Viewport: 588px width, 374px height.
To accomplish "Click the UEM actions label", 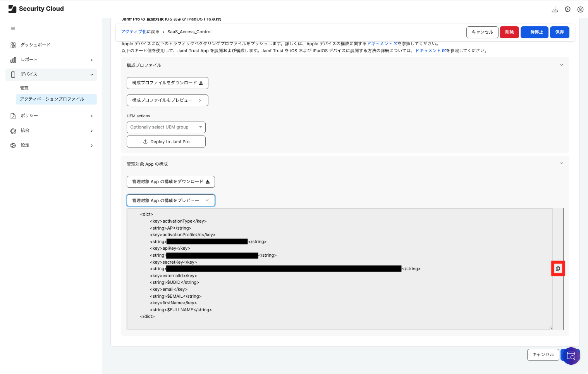I will point(138,116).
